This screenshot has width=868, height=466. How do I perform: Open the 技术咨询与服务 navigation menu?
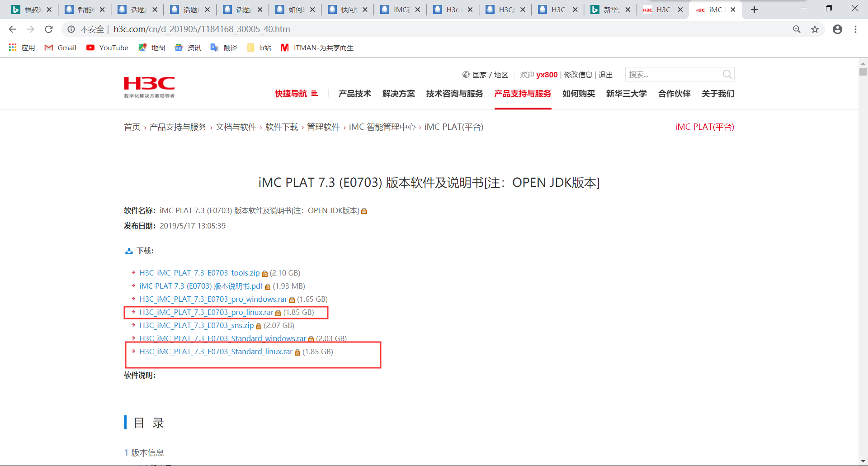pyautogui.click(x=455, y=94)
